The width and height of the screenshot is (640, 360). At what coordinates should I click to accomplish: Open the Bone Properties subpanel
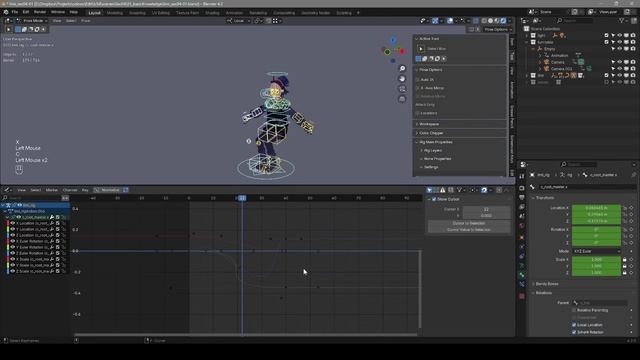coord(437,159)
